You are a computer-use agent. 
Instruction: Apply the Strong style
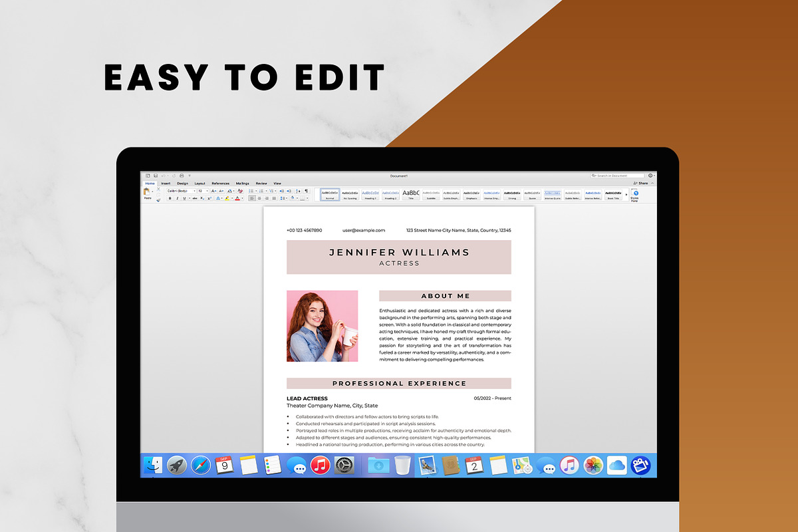512,194
